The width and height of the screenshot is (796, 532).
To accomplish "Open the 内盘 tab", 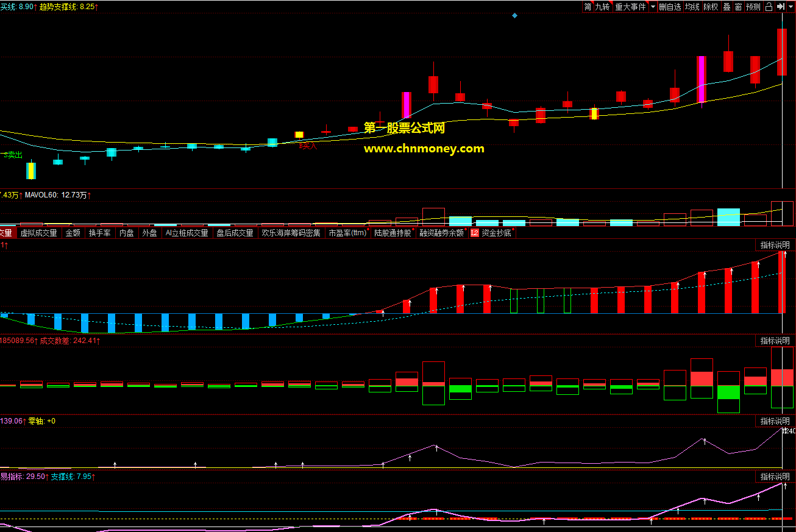I will (x=126, y=233).
